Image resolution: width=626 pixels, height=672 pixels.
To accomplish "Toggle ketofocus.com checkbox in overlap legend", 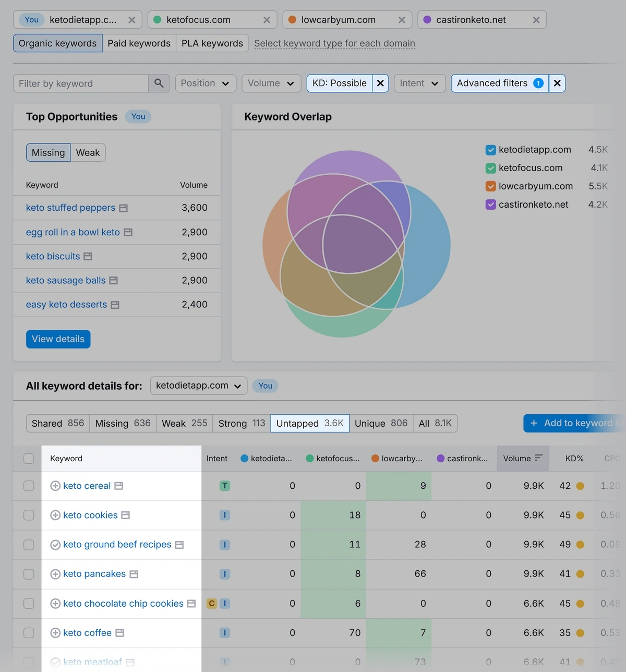I will click(490, 169).
